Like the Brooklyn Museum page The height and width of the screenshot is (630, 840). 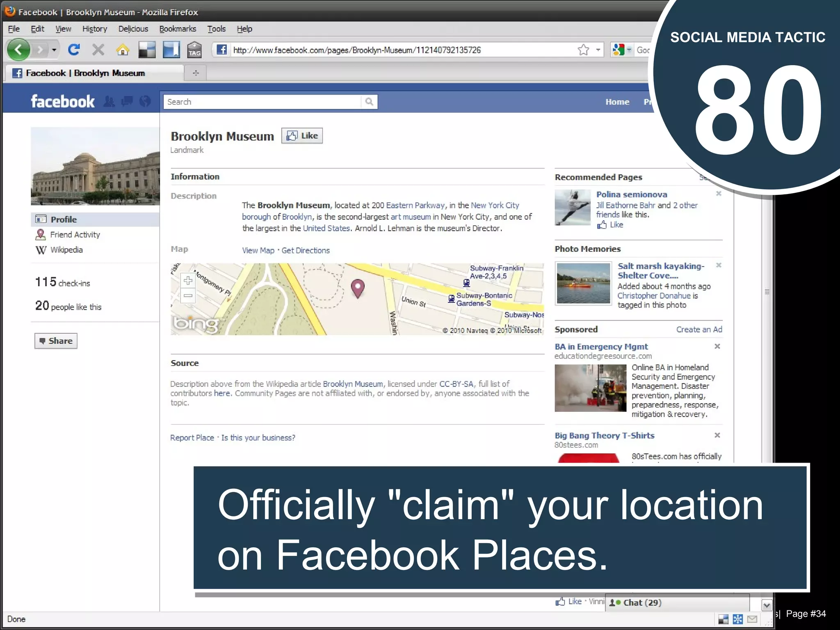(x=302, y=136)
